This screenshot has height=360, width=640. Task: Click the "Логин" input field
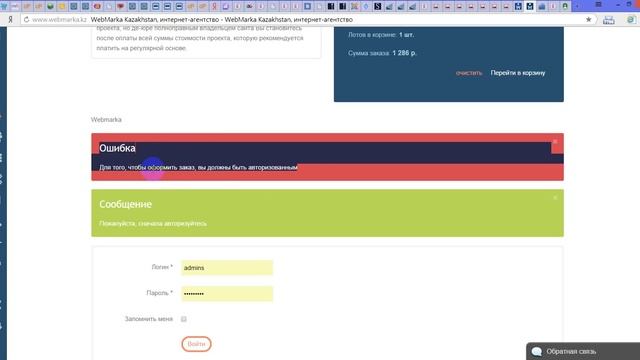(227, 268)
